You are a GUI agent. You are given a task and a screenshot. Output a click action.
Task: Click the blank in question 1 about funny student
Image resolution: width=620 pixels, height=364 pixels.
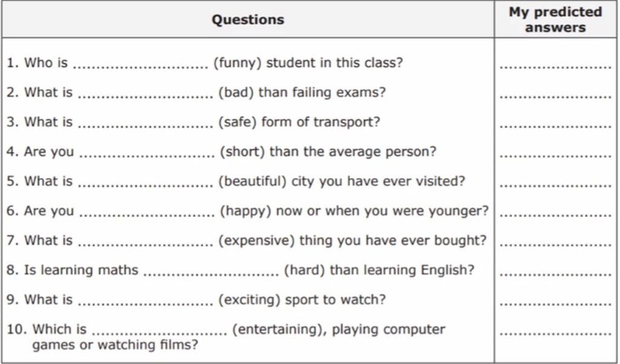(144, 65)
